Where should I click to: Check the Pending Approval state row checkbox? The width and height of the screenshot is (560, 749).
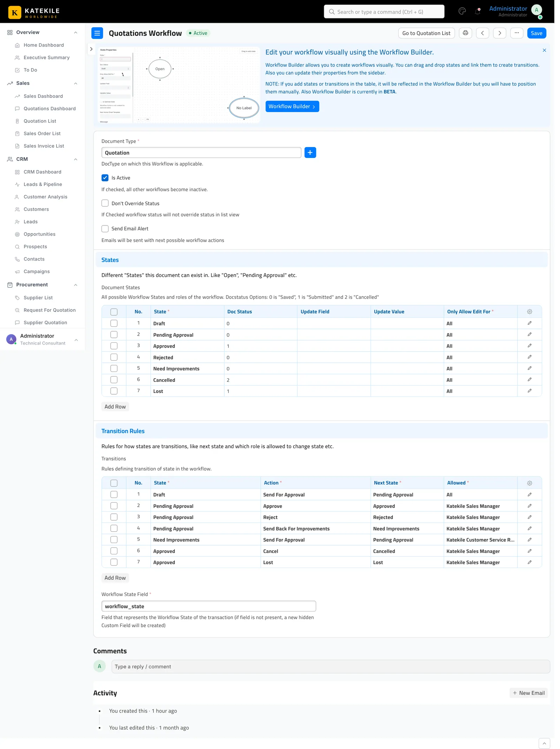point(114,335)
